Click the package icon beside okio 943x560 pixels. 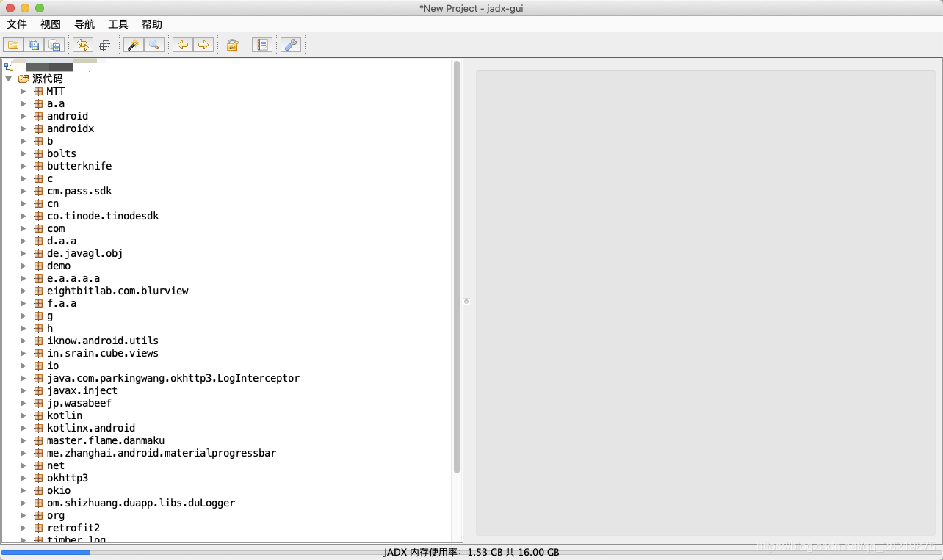[x=38, y=490]
